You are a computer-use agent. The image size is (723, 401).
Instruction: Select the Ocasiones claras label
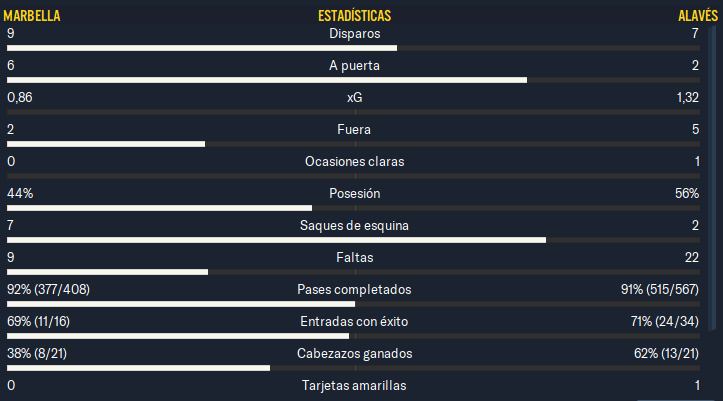(x=355, y=161)
